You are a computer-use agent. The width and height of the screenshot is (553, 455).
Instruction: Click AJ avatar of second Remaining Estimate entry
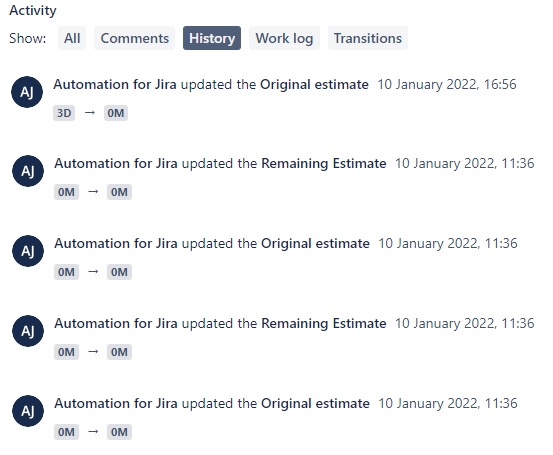coord(28,331)
